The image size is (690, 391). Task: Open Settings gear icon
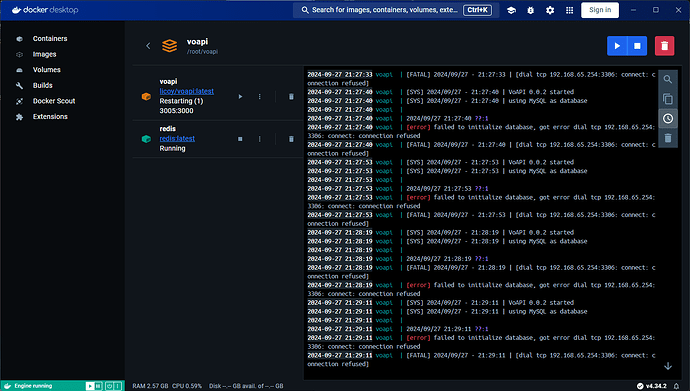pos(550,10)
